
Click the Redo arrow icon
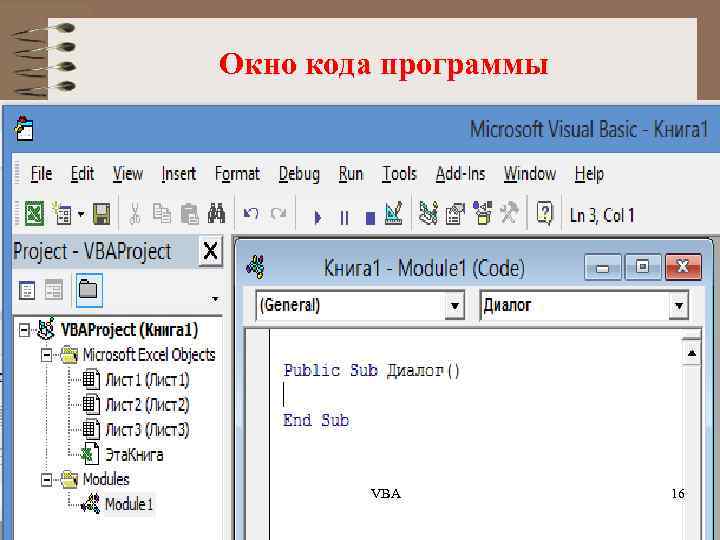[278, 214]
